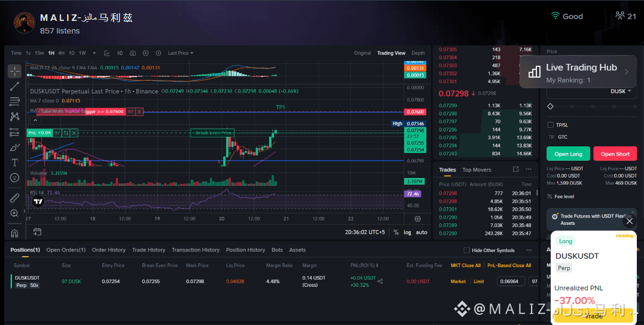Open the DUSK unit dropdown
Image resolution: width=644 pixels, height=325 pixels.
click(x=621, y=91)
